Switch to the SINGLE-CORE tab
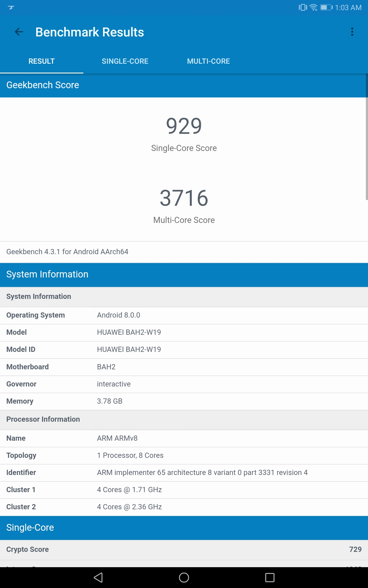The height and width of the screenshot is (588, 368). (x=125, y=61)
